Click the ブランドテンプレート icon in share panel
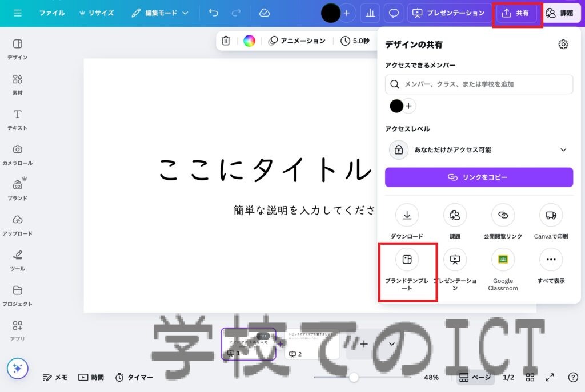 [407, 260]
